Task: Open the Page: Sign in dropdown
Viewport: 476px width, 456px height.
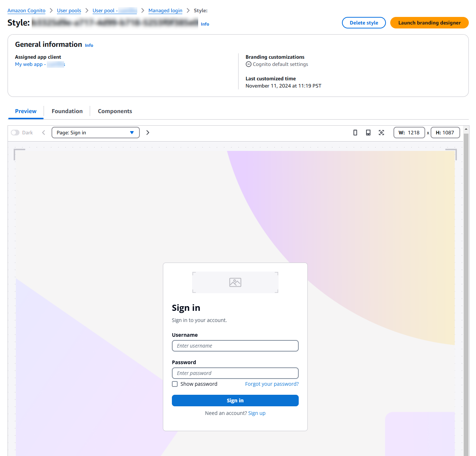Action: 95,133
